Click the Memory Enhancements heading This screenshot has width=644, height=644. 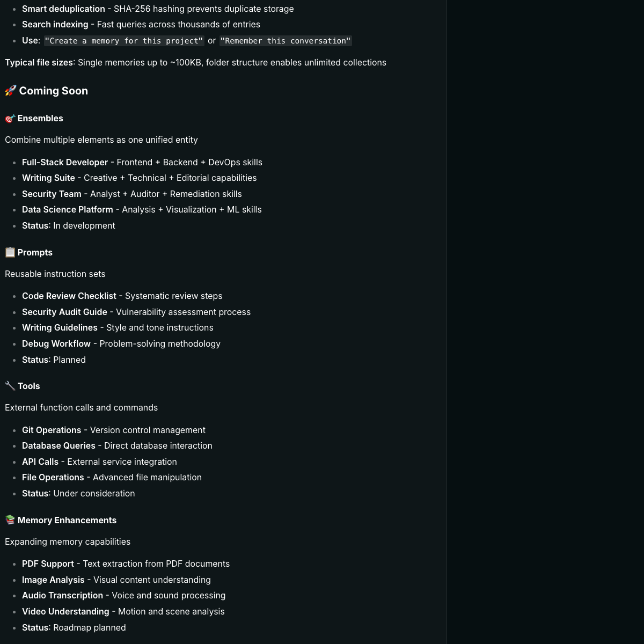coord(67,520)
